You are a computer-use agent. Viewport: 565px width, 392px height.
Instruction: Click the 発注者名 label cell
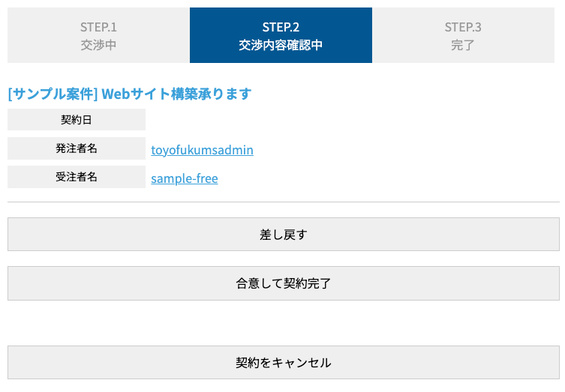(x=77, y=148)
